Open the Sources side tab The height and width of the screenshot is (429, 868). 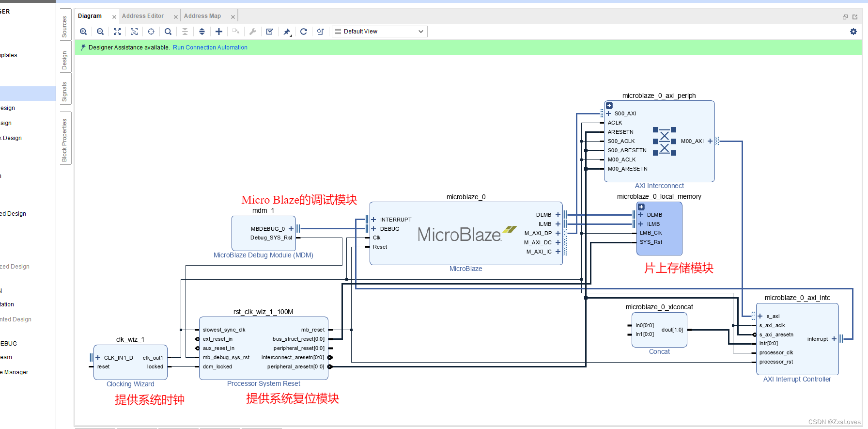coord(65,27)
